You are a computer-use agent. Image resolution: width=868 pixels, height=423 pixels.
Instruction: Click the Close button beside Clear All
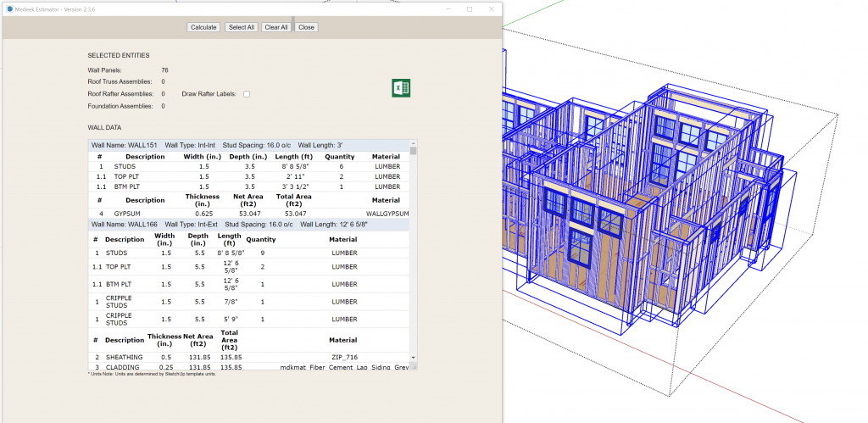click(x=306, y=27)
